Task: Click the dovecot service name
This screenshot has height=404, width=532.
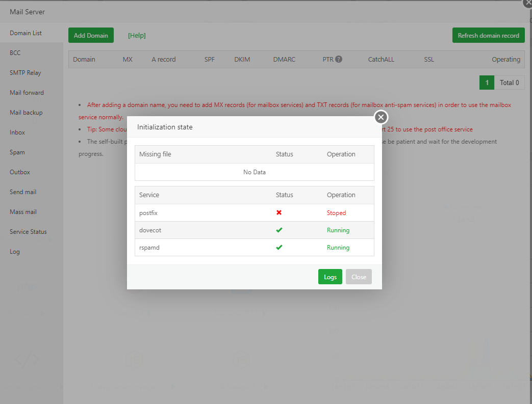Action: [x=150, y=230]
